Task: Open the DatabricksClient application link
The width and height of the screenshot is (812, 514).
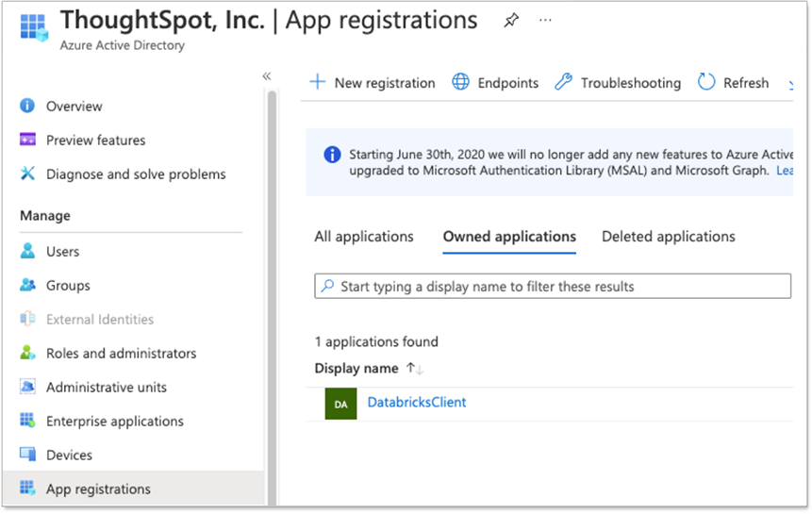Action: click(x=416, y=403)
